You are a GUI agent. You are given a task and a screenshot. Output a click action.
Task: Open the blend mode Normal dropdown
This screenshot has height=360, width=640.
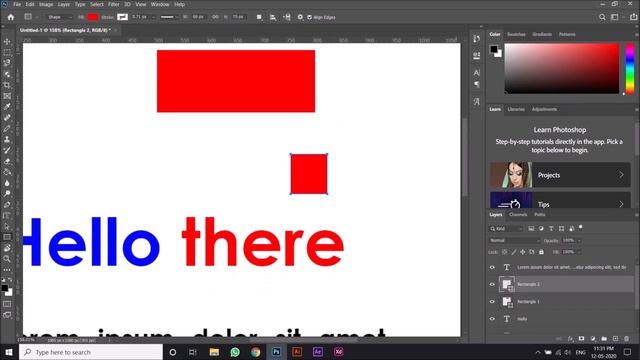click(x=514, y=240)
